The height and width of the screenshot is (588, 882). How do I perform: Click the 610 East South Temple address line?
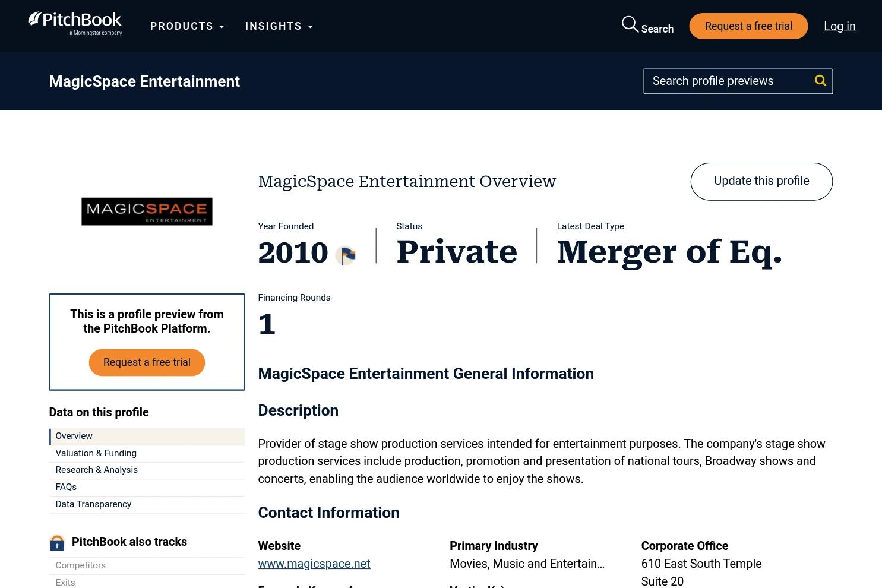pos(701,564)
